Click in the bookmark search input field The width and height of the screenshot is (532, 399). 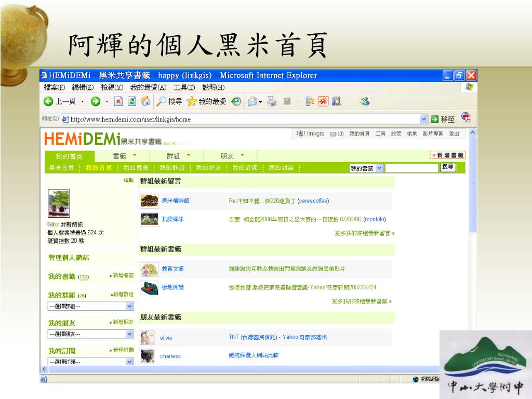[411, 168]
